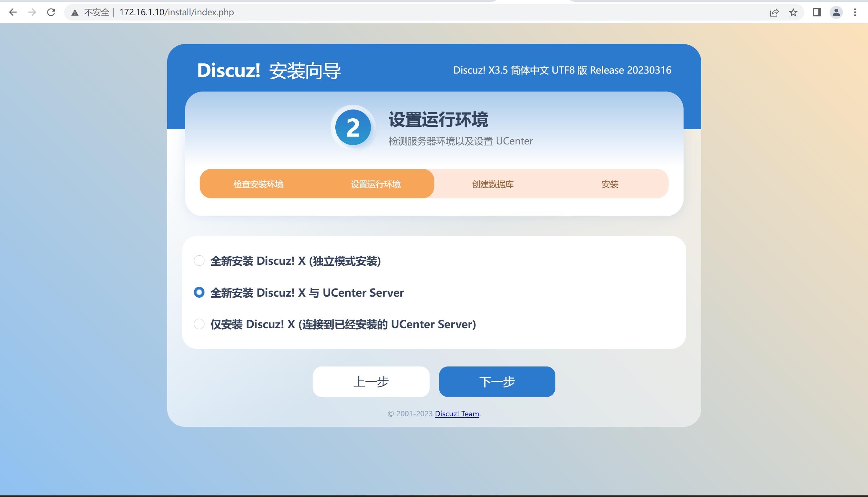Click the 设置运行环境 page heading
This screenshot has width=868, height=497.
click(438, 119)
